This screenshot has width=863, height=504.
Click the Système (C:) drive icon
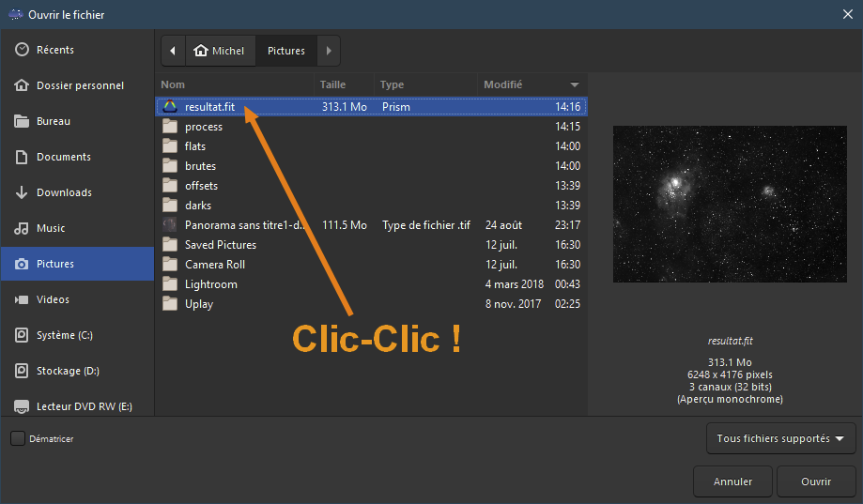[x=22, y=335]
